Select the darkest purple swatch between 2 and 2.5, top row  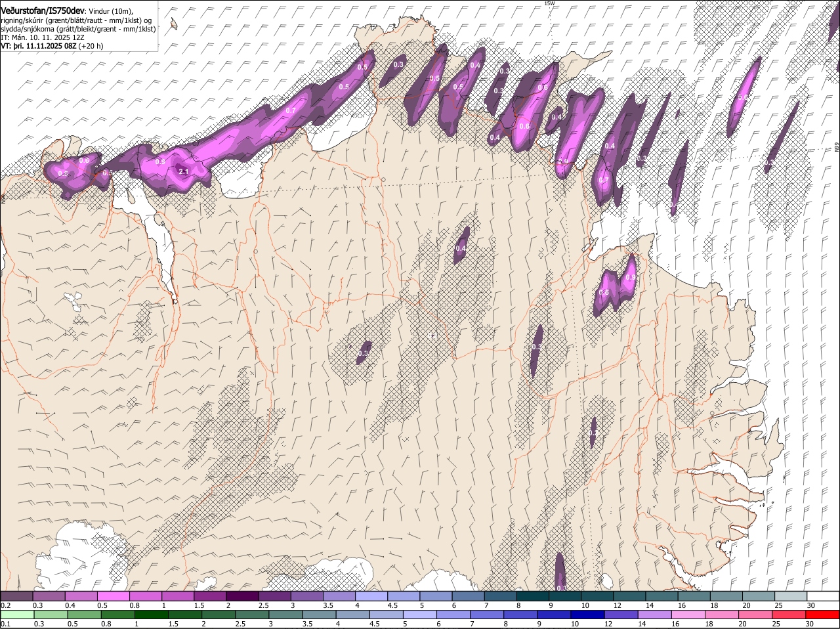tap(242, 596)
